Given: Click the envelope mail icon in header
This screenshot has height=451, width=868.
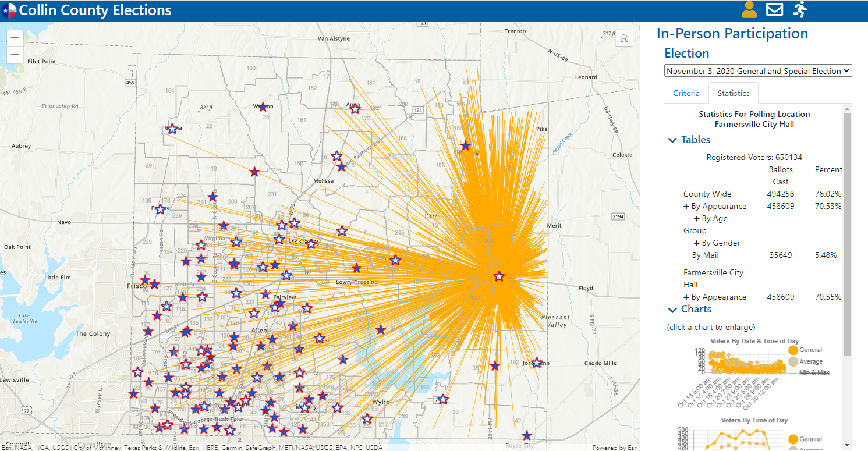Looking at the screenshot, I should pyautogui.click(x=774, y=9).
